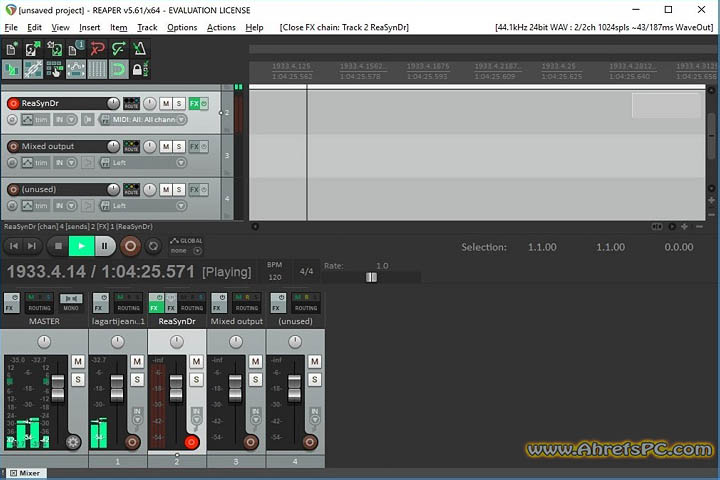Open the Track menu
This screenshot has width=720, height=480.
pyautogui.click(x=147, y=28)
